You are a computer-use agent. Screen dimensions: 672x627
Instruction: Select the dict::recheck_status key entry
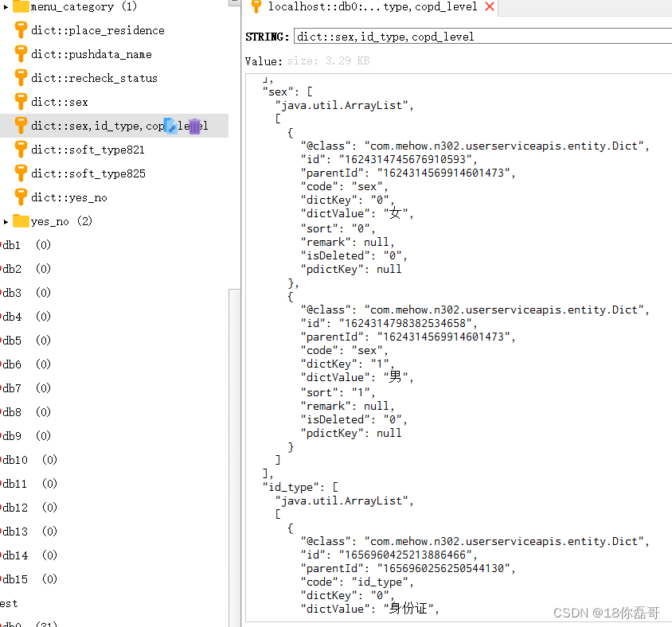tap(21, 78)
